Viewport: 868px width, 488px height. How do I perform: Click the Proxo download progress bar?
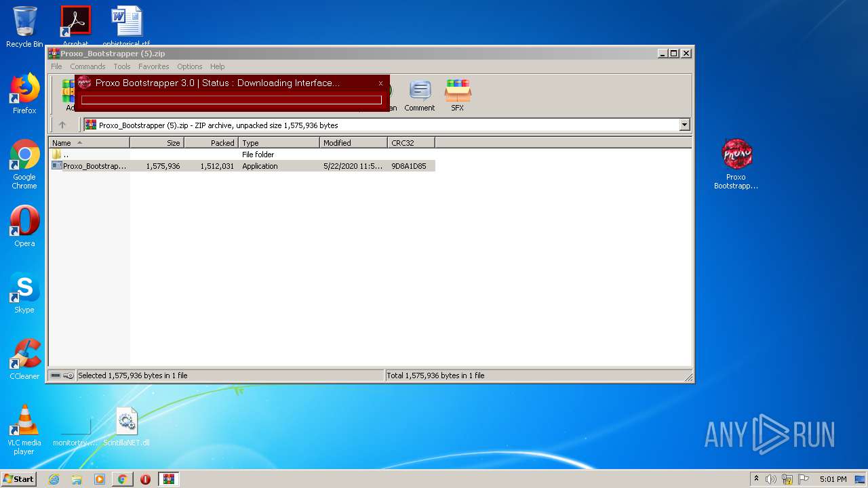pyautogui.click(x=231, y=100)
